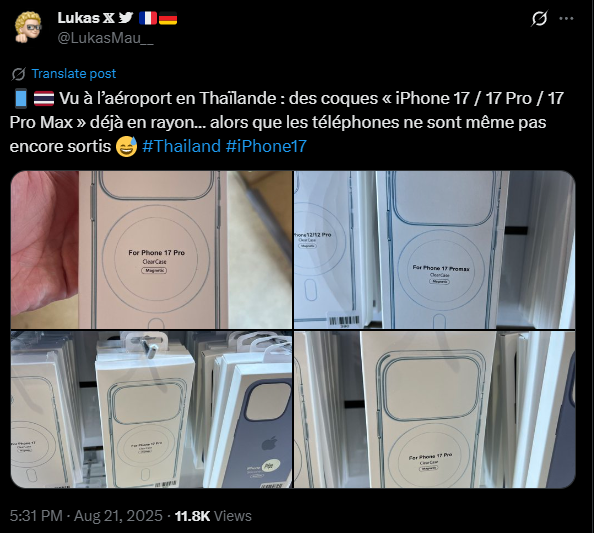Click the Twitter bird icon after the name

(x=126, y=17)
